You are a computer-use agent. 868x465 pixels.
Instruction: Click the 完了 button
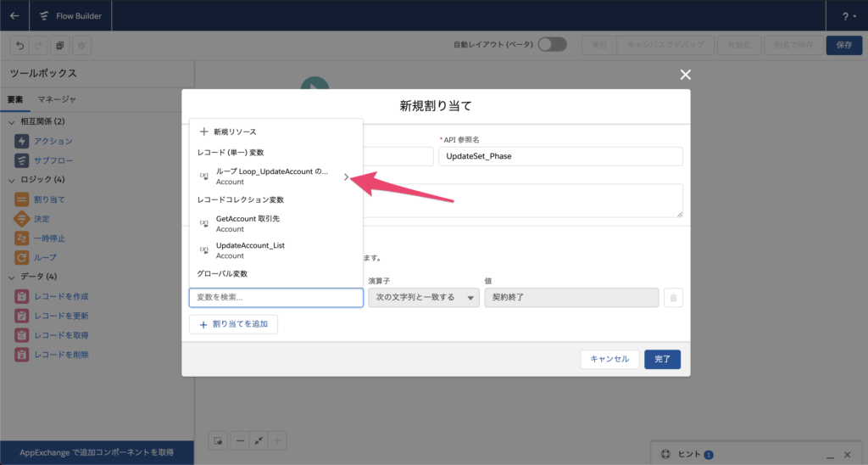click(662, 359)
